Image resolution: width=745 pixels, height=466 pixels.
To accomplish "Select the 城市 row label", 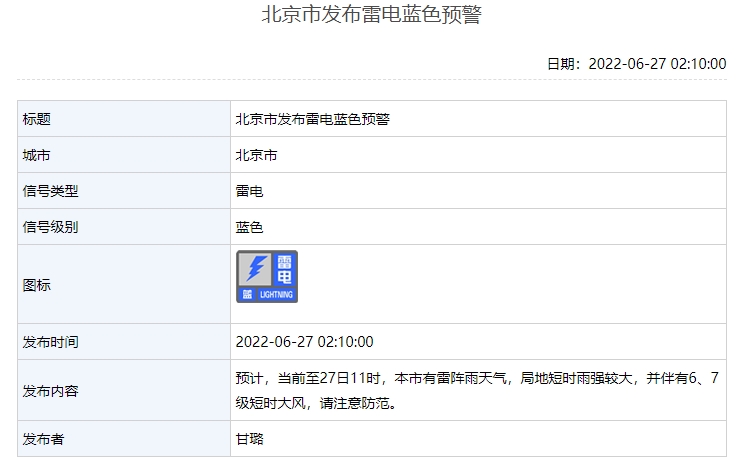I will (x=37, y=155).
